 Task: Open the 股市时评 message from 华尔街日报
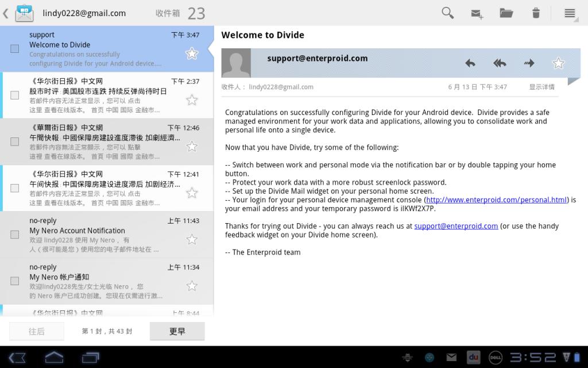click(107, 95)
